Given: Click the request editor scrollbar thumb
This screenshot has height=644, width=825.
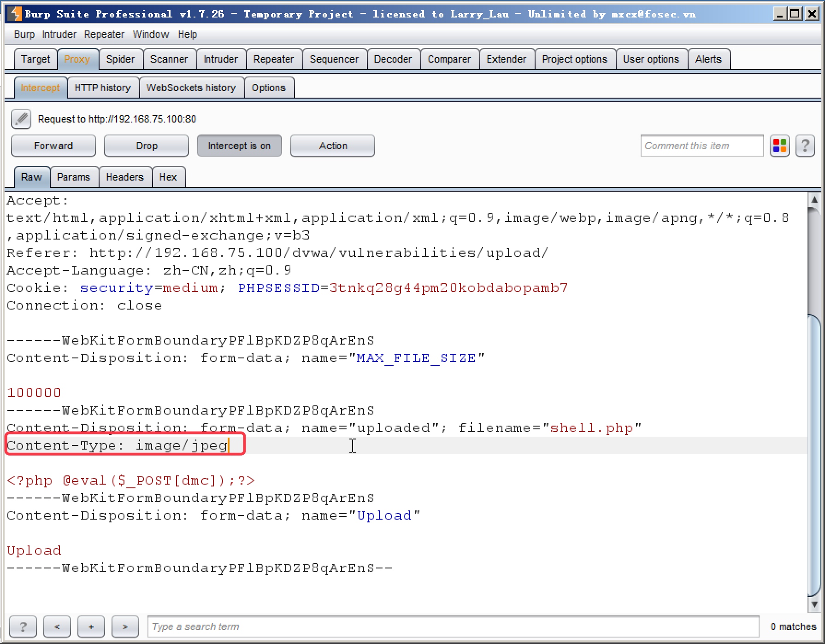Looking at the screenshot, I should [x=814, y=455].
